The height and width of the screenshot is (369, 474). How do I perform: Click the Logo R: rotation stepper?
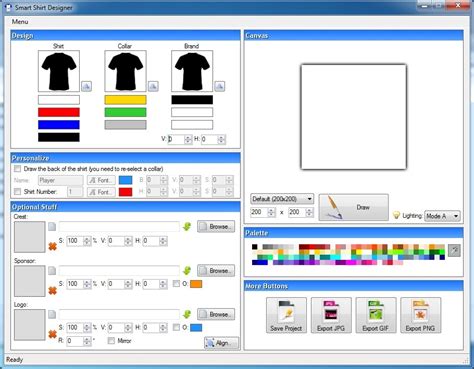87,341
